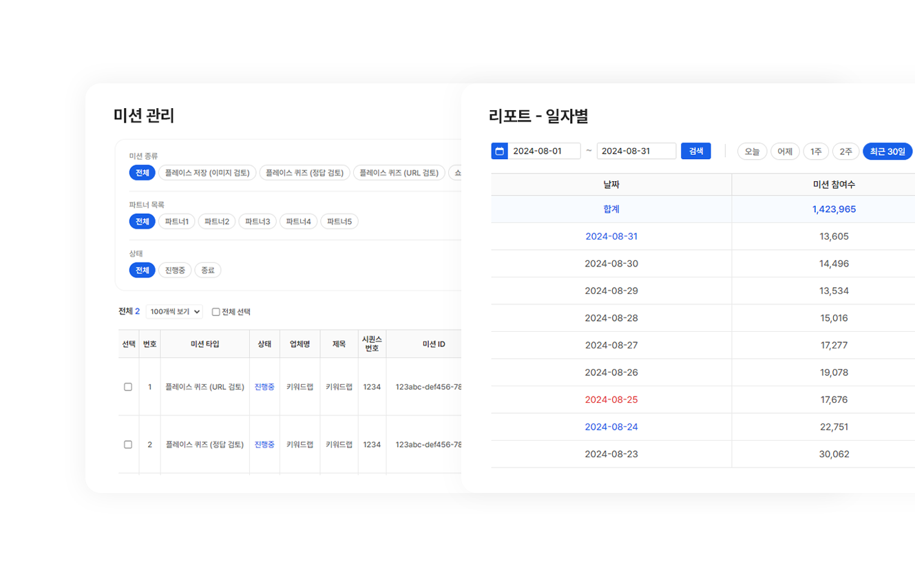Click the date 2024-08-28
The image size is (915, 588).
(x=611, y=318)
